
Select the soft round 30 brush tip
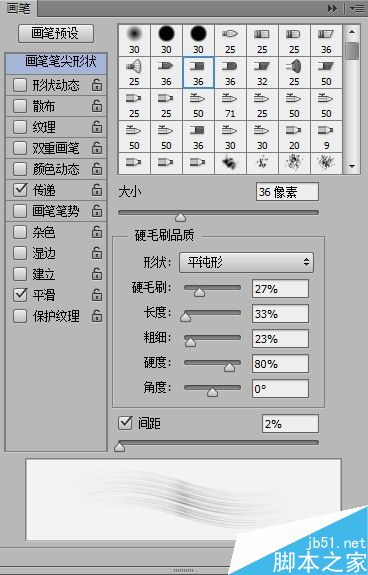pyautogui.click(x=134, y=40)
